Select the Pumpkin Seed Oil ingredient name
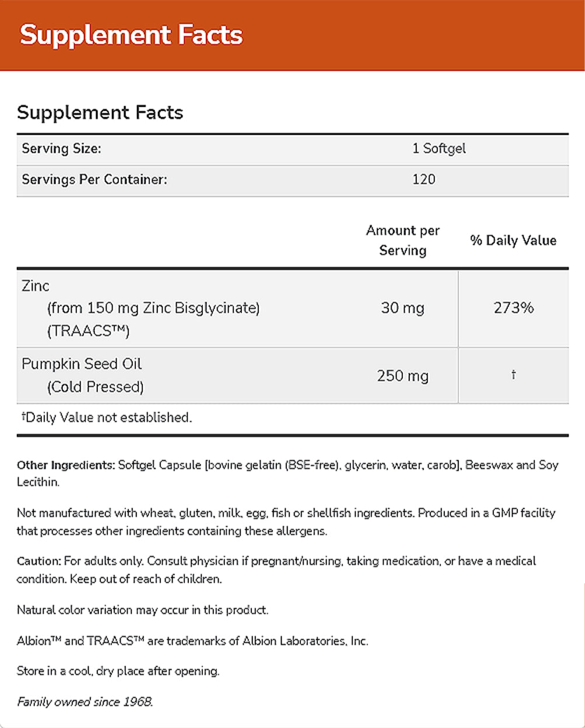The image size is (585, 728). tap(82, 364)
